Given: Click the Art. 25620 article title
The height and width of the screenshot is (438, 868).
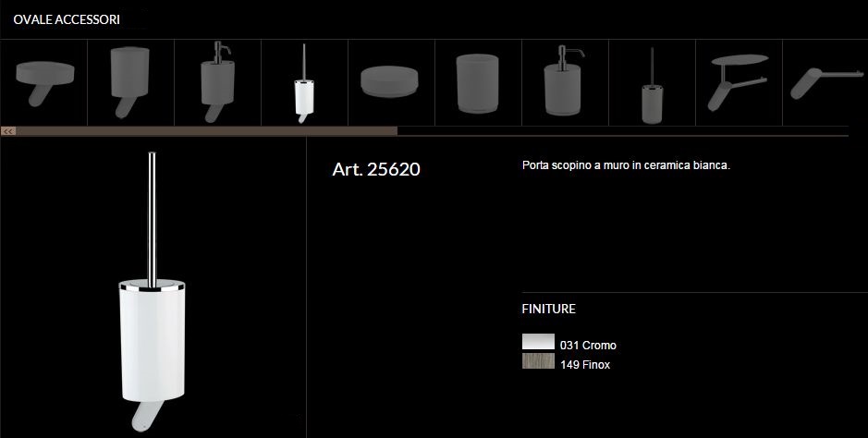Looking at the screenshot, I should pos(376,169).
